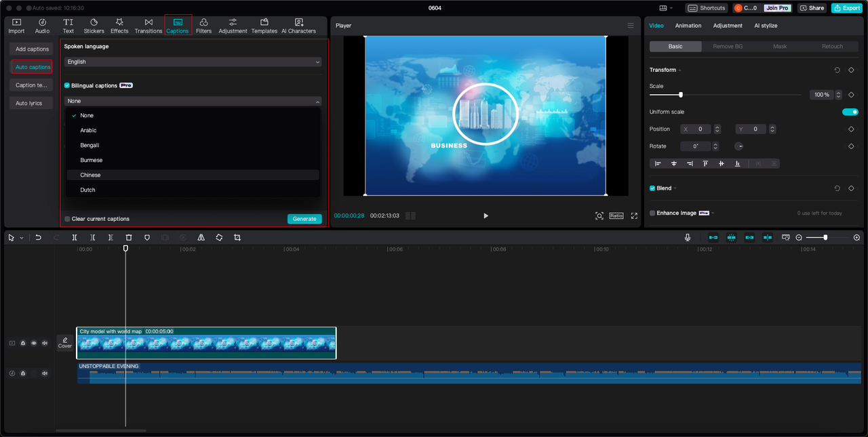Start voiceover with the microphone icon
This screenshot has height=437, width=868.
tap(688, 238)
